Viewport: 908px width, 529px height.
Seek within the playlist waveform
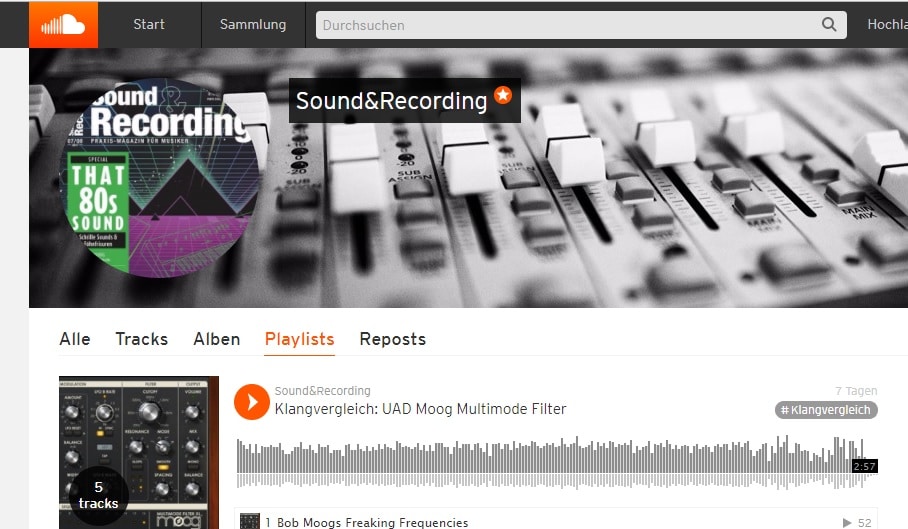click(556, 462)
